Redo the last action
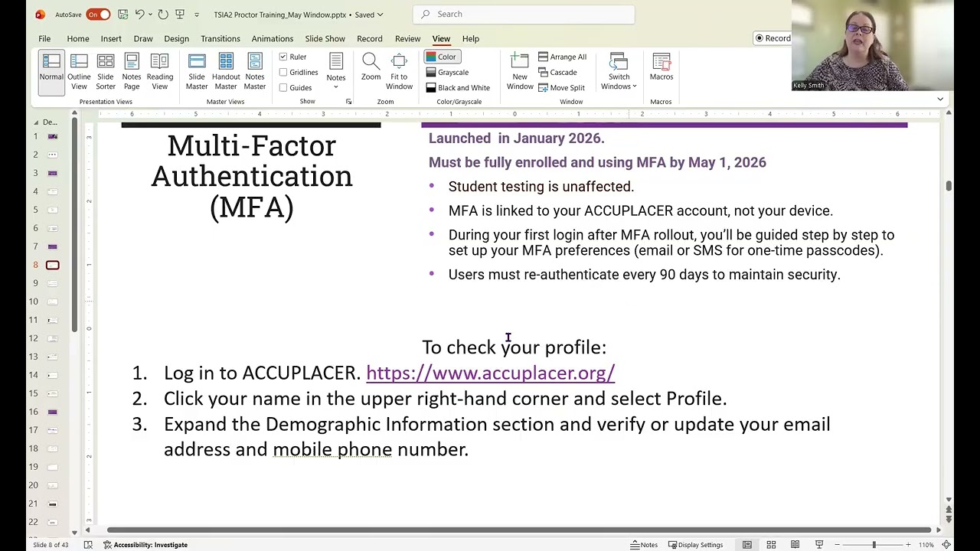This screenshot has width=980, height=551. point(163,14)
